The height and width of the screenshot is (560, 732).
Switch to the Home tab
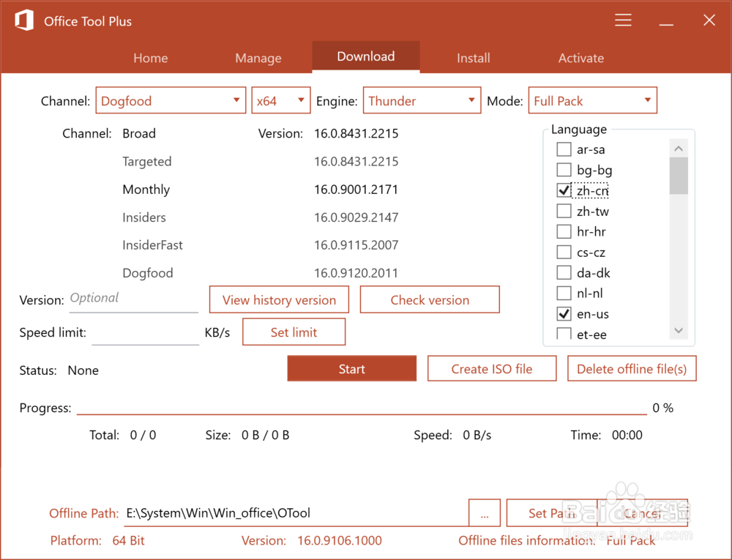click(x=150, y=58)
